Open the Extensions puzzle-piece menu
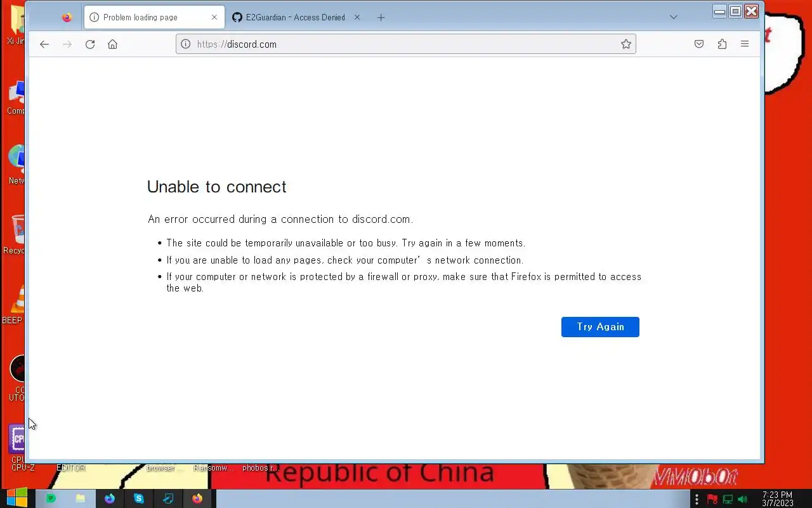 tap(722, 44)
